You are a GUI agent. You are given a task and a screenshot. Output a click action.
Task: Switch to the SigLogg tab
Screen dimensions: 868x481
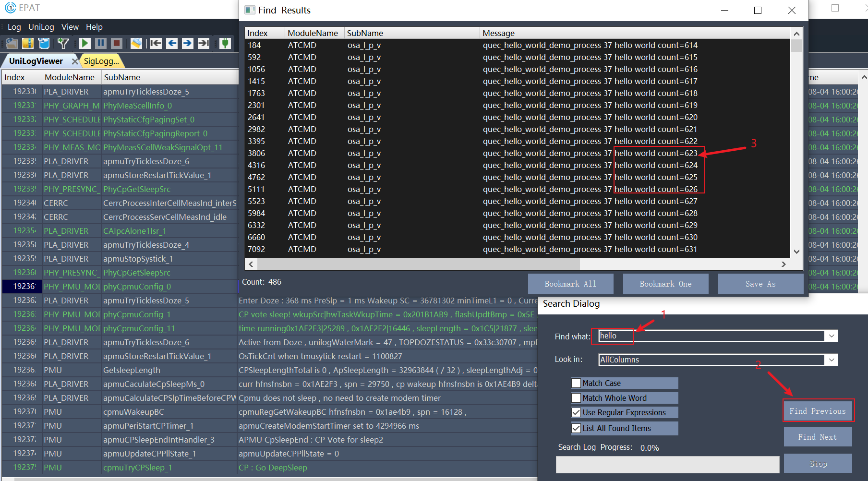[x=101, y=61]
